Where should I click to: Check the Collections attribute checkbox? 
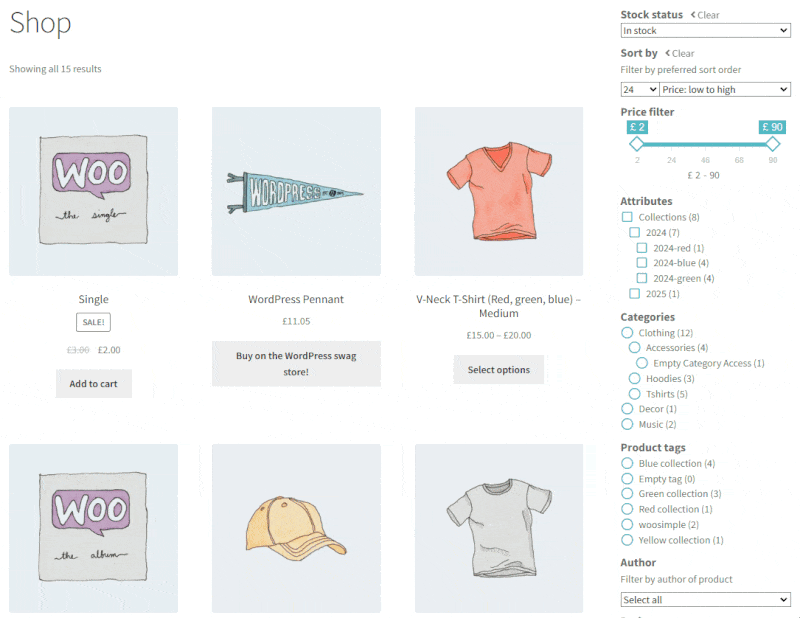(627, 217)
